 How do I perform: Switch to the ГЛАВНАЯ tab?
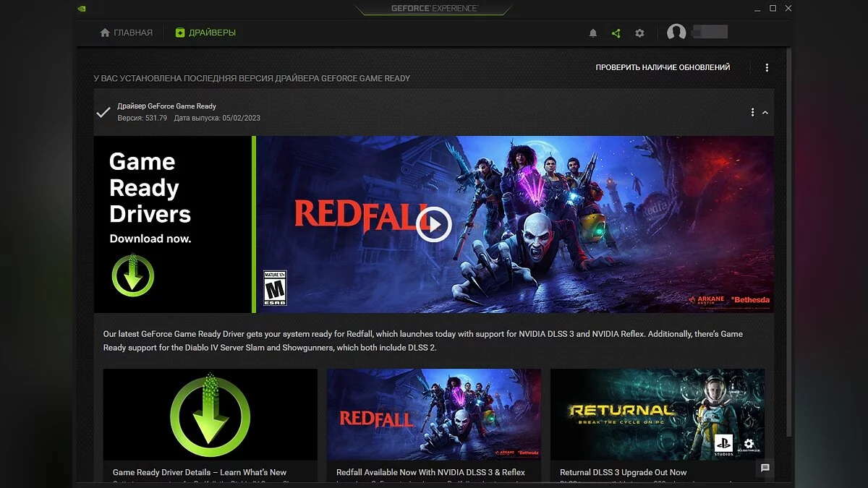(127, 33)
